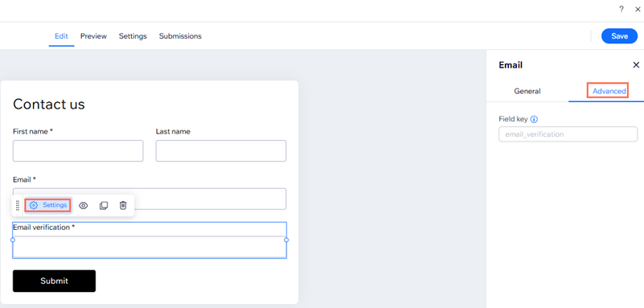Grab the field drag handle dots

pos(18,205)
